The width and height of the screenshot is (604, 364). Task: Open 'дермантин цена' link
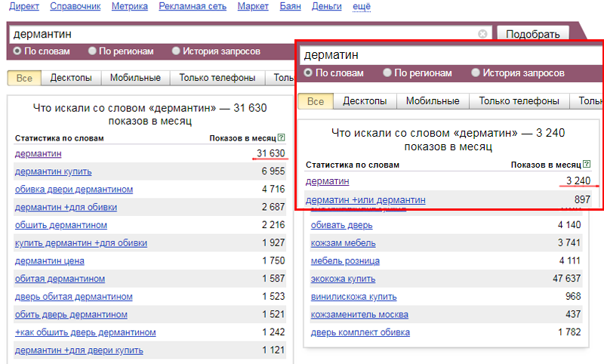click(x=50, y=261)
